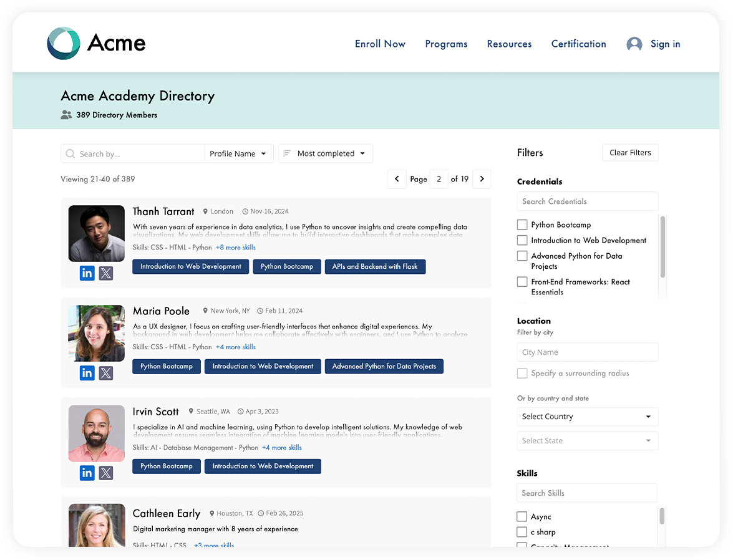Open the Resources menu item
The image size is (733, 560).
[509, 44]
